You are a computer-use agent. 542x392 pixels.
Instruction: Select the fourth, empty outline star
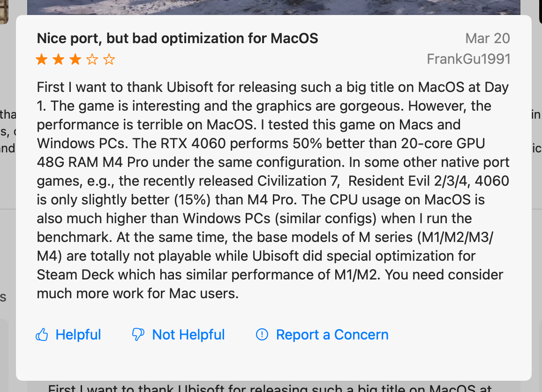coord(92,59)
